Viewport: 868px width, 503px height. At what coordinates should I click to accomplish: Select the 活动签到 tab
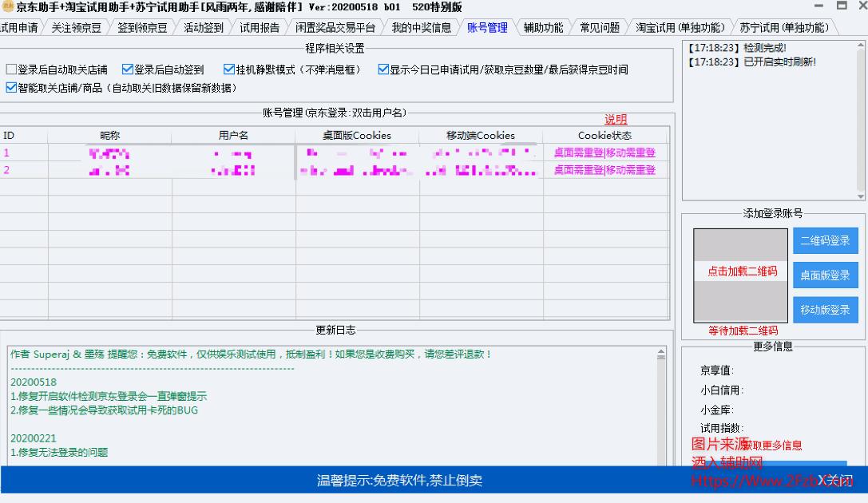coord(203,28)
